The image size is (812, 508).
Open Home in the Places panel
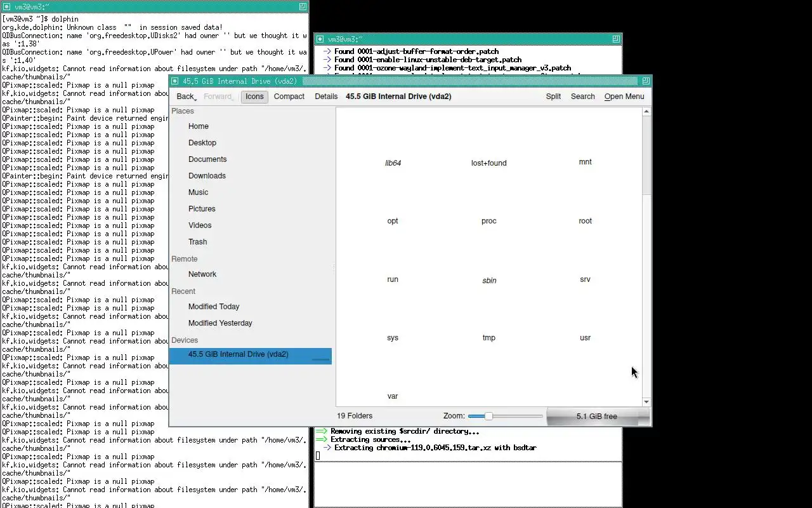coord(251,126)
